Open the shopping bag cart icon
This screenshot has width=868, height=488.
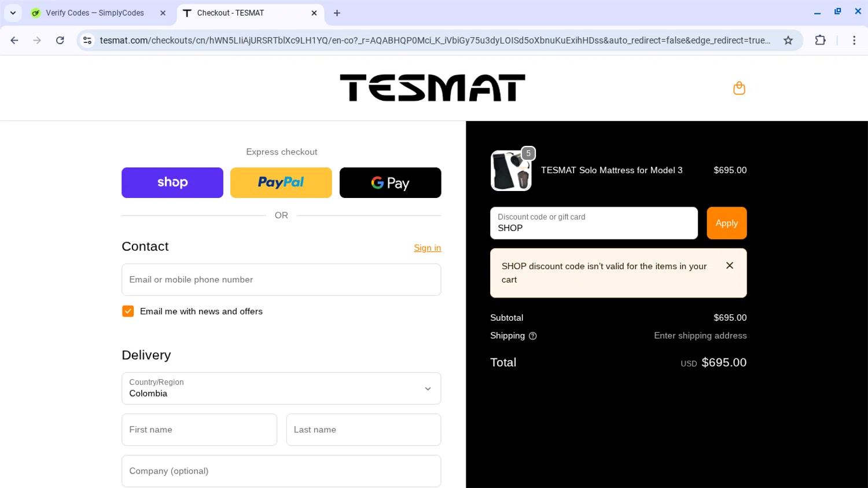(739, 88)
